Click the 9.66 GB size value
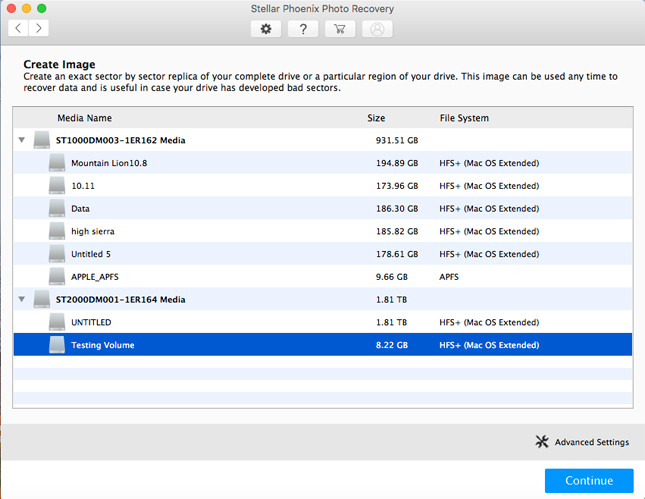645x499 pixels. (392, 277)
